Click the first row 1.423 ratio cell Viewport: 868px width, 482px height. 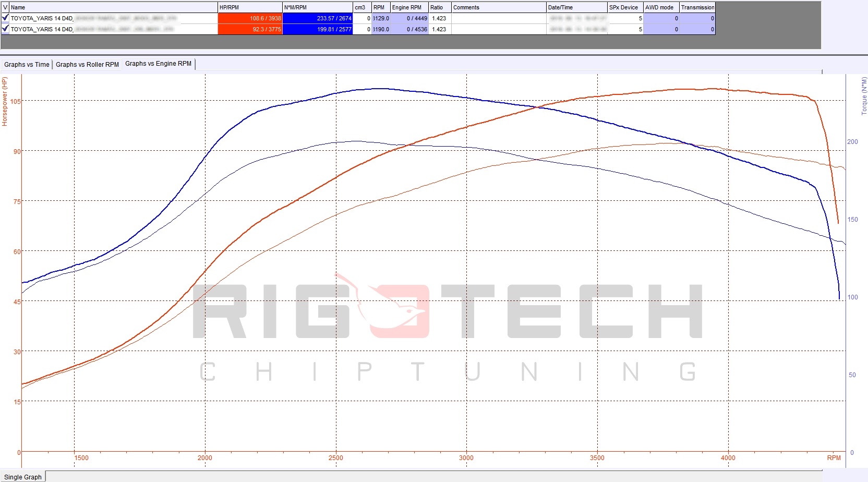440,18
